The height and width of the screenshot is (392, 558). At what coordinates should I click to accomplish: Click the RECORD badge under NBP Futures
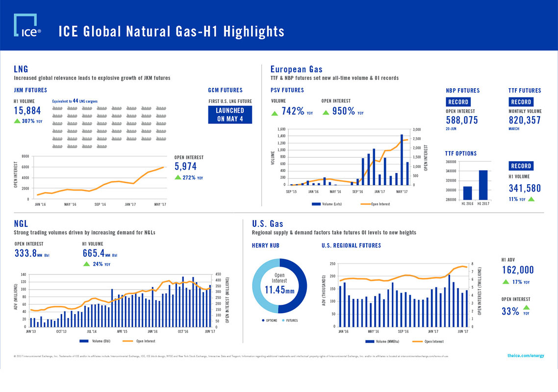coord(458,102)
